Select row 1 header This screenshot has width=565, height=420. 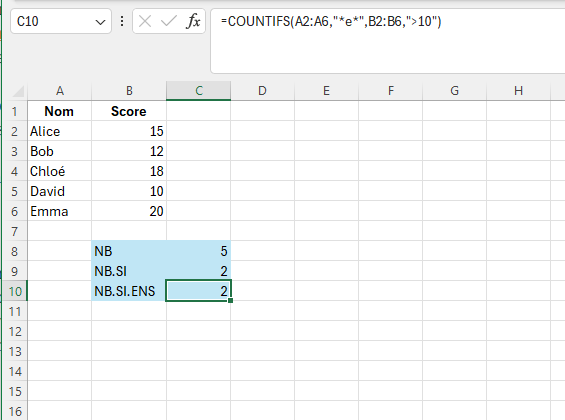pos(14,111)
